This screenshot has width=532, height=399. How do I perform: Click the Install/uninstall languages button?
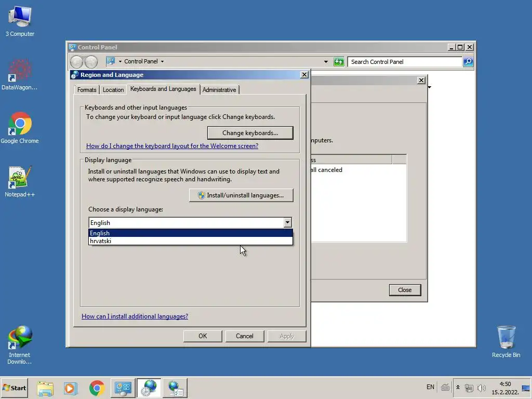[241, 195]
